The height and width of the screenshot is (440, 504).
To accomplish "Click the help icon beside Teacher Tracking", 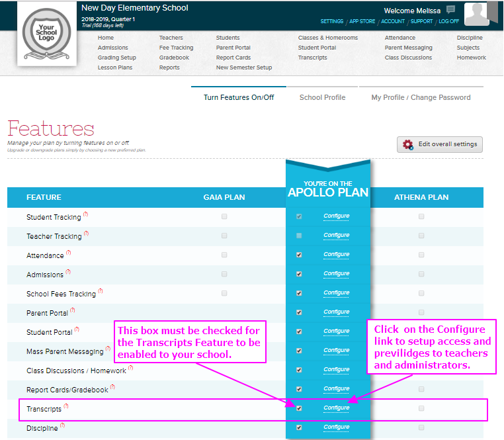I will pos(86,234).
